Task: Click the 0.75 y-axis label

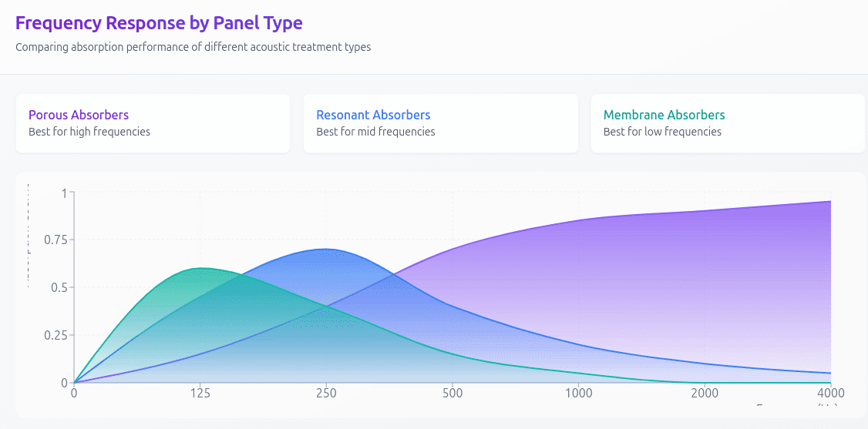Action: (54, 240)
